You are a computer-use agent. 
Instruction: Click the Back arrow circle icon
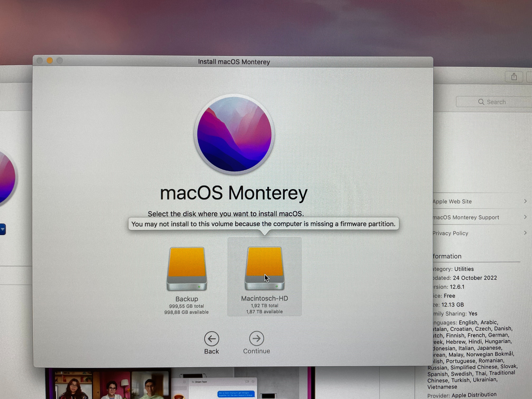[x=211, y=339]
